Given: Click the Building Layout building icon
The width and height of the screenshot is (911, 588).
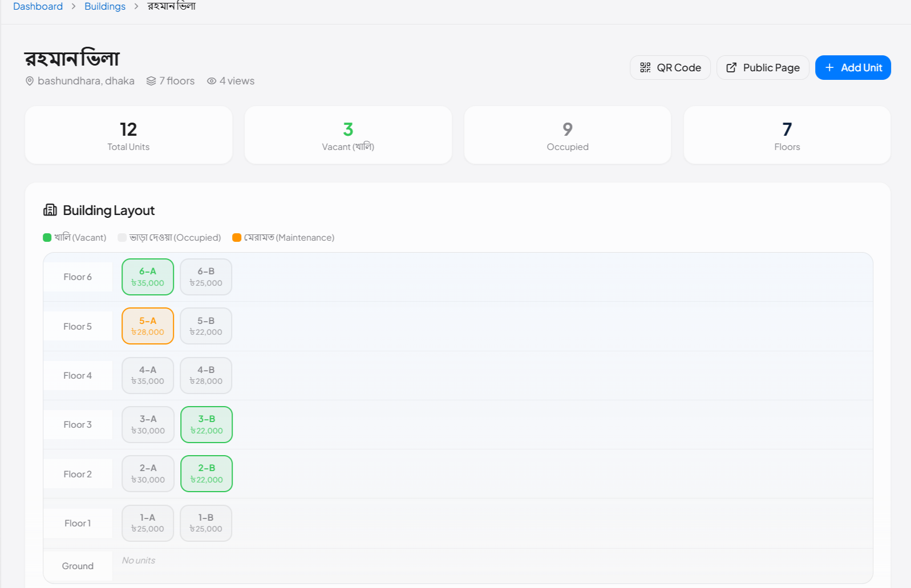Looking at the screenshot, I should tap(50, 210).
